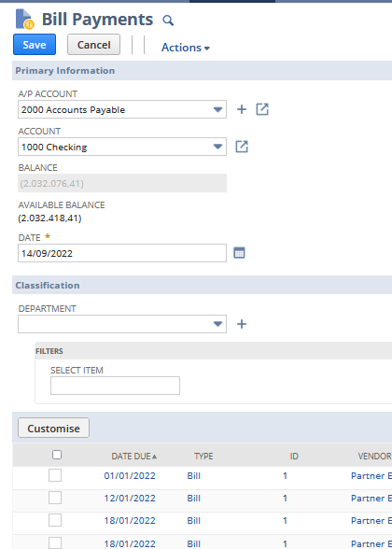Open the date calendar picker
The image size is (392, 549).
(x=239, y=253)
